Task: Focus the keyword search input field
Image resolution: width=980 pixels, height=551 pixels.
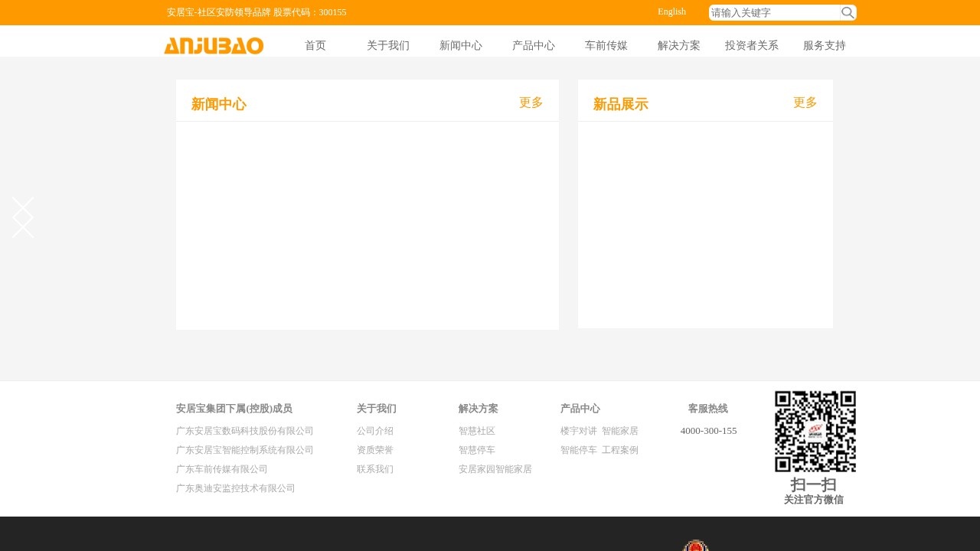Action: [x=775, y=12]
